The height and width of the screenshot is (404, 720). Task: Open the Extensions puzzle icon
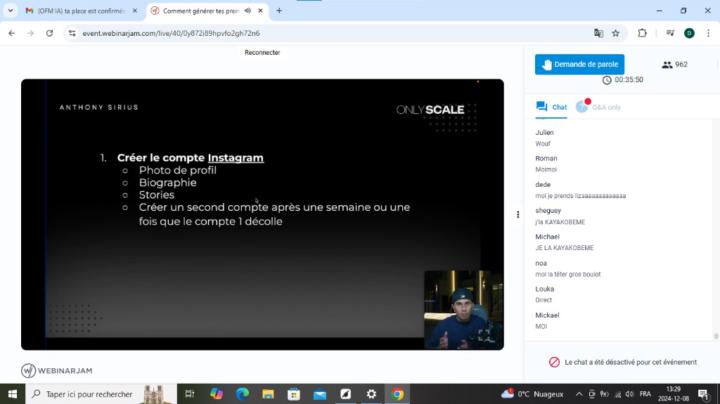tap(642, 33)
